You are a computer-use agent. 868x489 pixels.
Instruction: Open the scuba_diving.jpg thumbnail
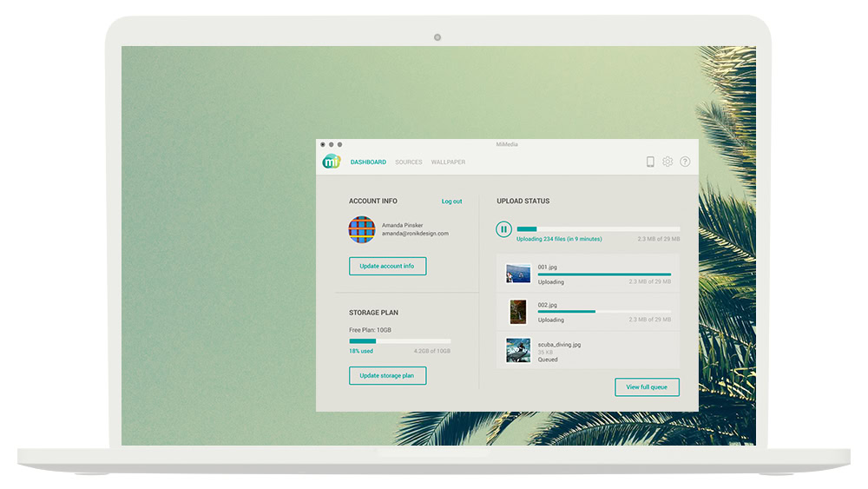[518, 351]
